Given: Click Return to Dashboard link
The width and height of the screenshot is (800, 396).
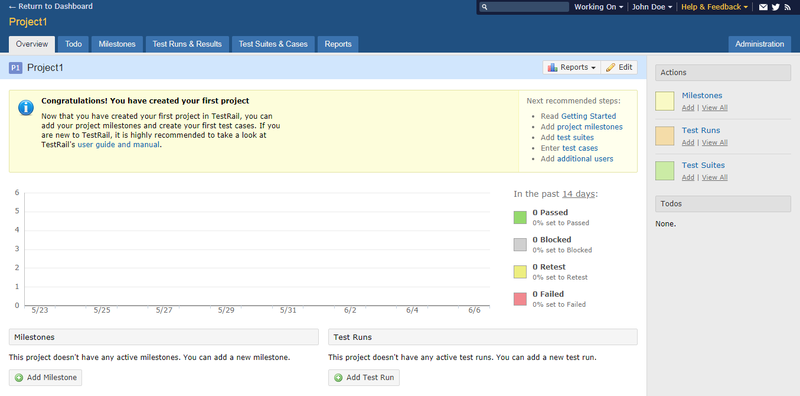Looking at the screenshot, I should [x=51, y=7].
